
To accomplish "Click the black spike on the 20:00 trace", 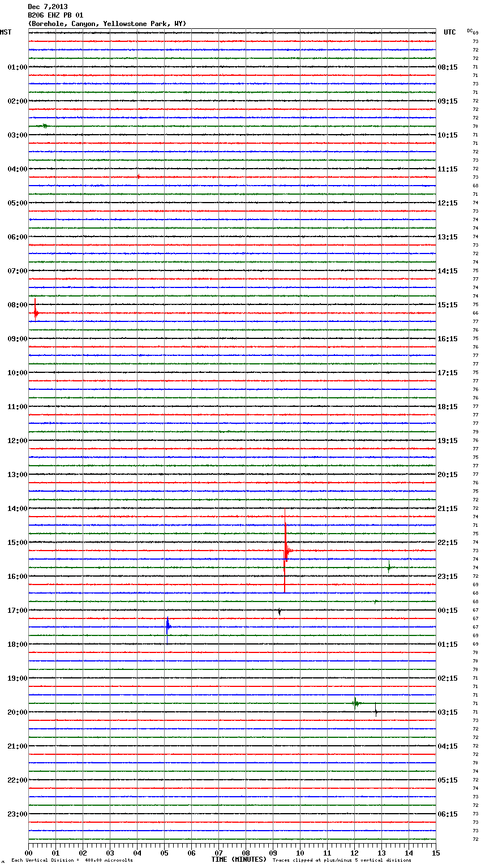I will tap(376, 711).
